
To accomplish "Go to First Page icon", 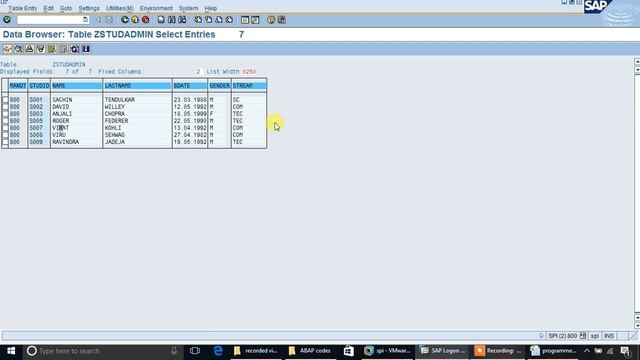I will click(x=198, y=20).
